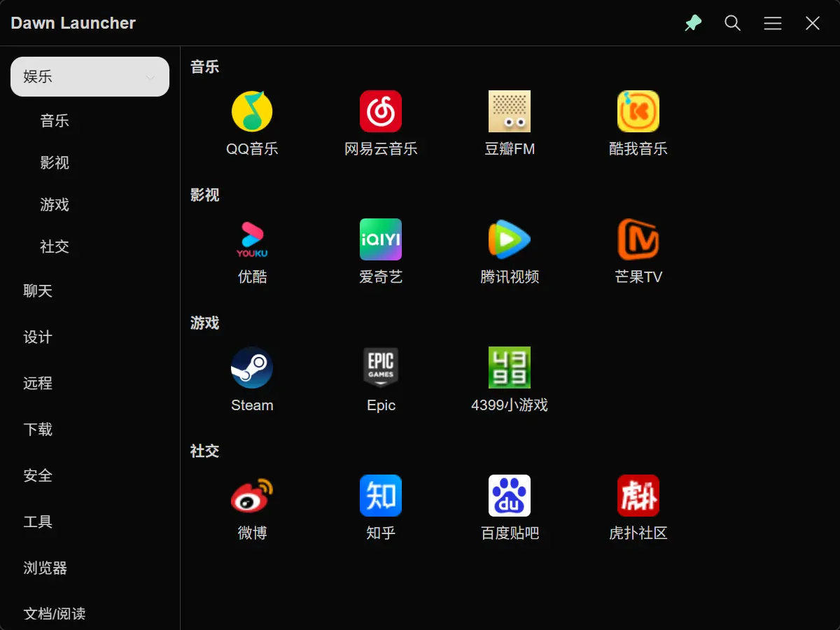Open the 网易云音乐 icon
The height and width of the screenshot is (630, 840).
click(x=381, y=111)
